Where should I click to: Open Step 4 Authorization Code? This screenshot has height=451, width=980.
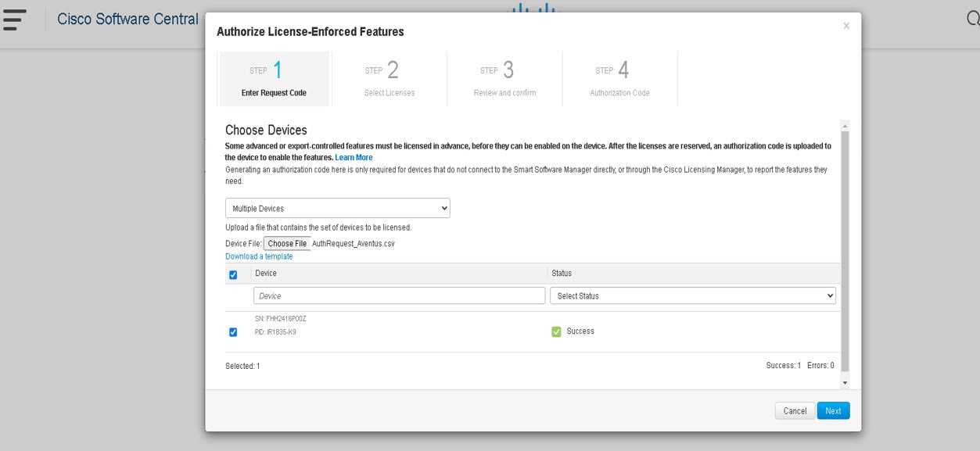click(619, 78)
